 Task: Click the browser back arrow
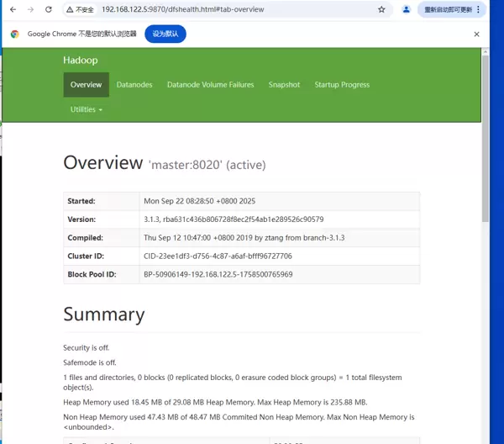12,9
